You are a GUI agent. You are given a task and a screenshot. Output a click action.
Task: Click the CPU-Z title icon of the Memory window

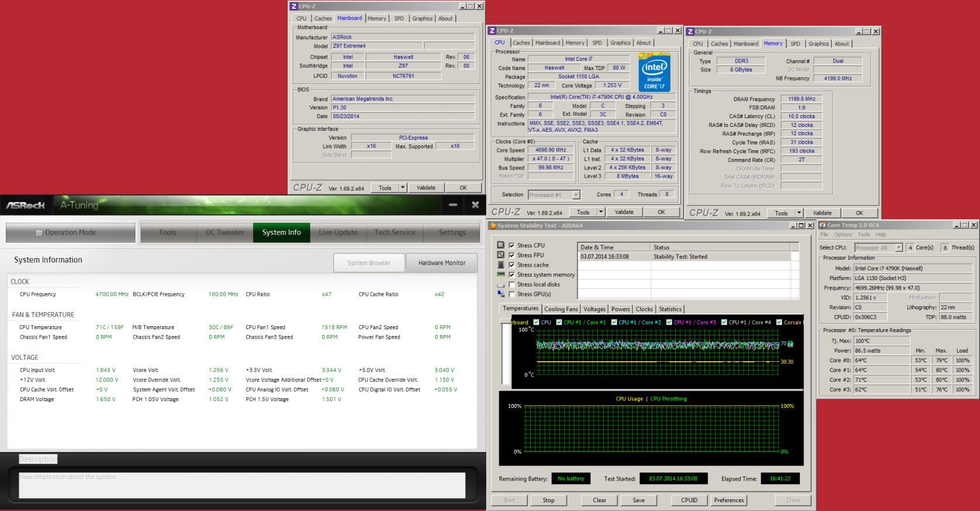coord(690,32)
